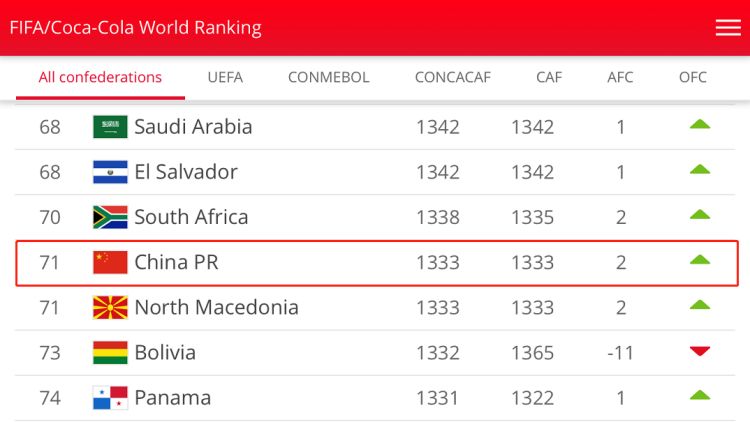This screenshot has height=422, width=750.
Task: Select the All confederations tab
Action: pyautogui.click(x=100, y=77)
